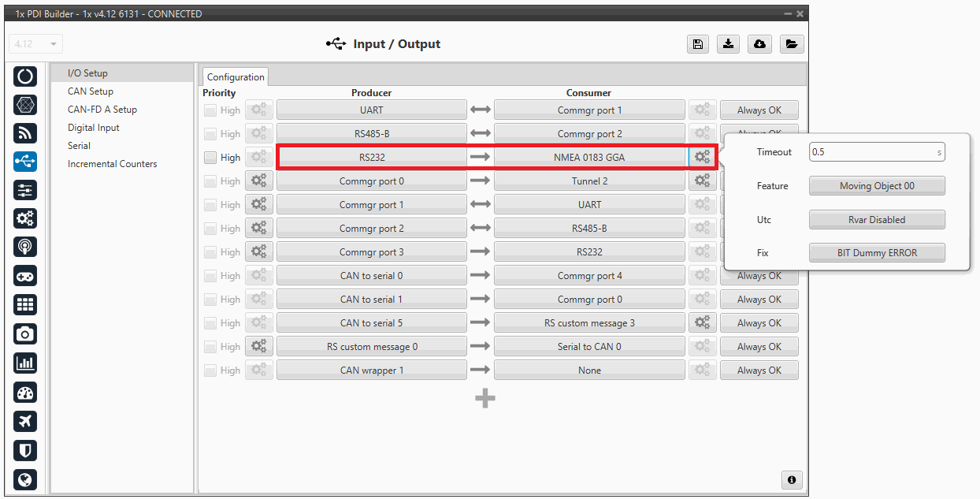The image size is (980, 499).
Task: Open the cube sidebar section
Action: 25,105
